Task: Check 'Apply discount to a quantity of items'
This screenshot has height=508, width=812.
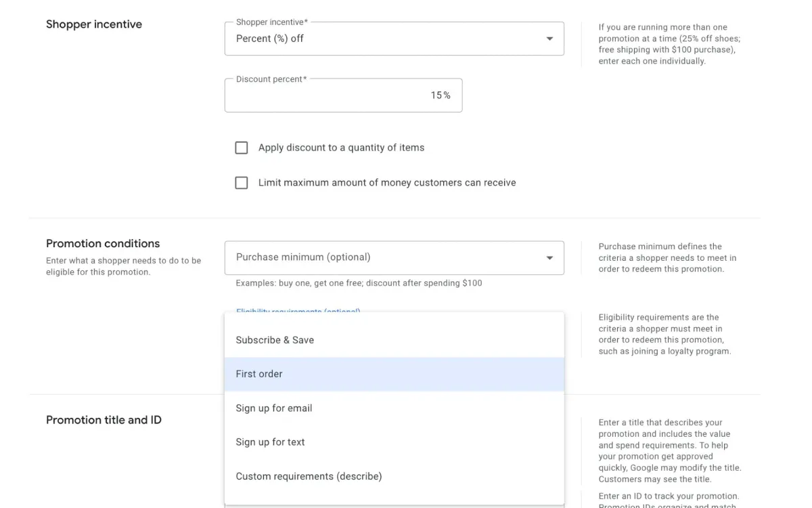Action: (242, 147)
